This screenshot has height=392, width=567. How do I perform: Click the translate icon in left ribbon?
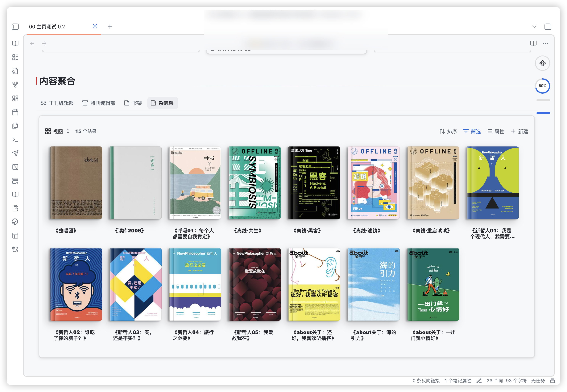pyautogui.click(x=15, y=250)
